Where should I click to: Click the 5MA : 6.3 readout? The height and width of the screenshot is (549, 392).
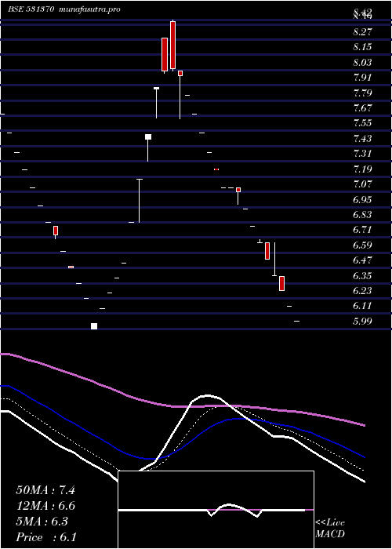tap(42, 522)
